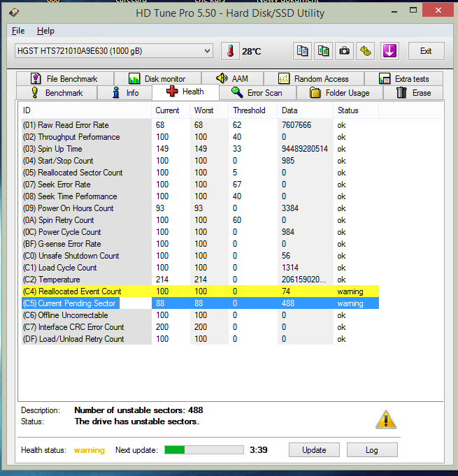Switch to the File Benchmark tab
Viewport: 458px width, 476px height.
(65, 78)
